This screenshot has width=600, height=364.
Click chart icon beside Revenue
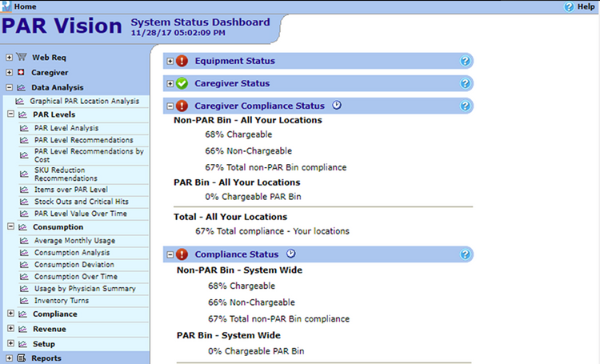tap(22, 329)
